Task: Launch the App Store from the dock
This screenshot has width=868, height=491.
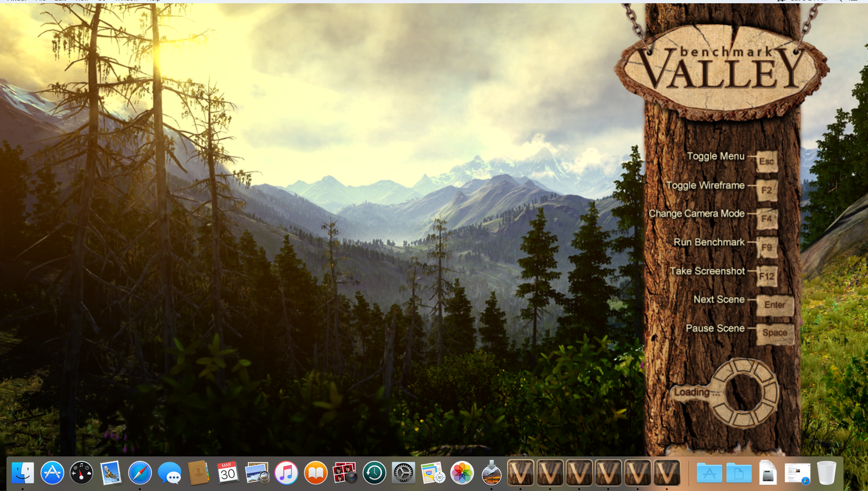Action: coord(52,473)
